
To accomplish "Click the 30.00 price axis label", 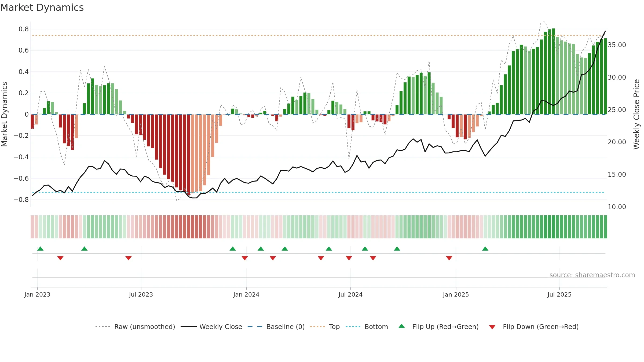I will tap(617, 77).
